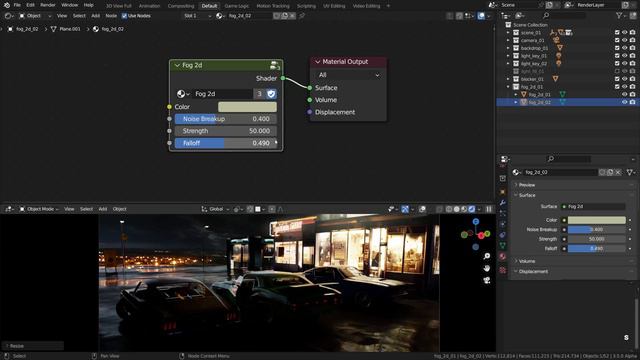Open the Help menu
The width and height of the screenshot is (640, 360).
pos(89,5)
